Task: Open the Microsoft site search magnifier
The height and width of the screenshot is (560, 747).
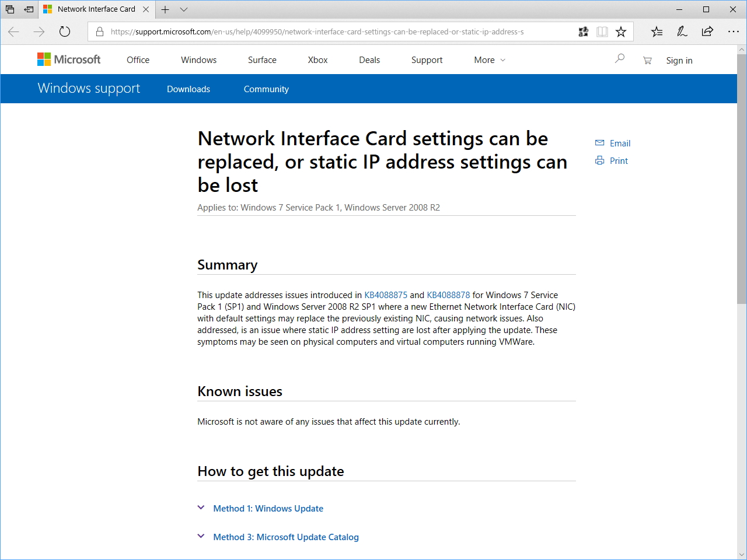Action: (620, 59)
